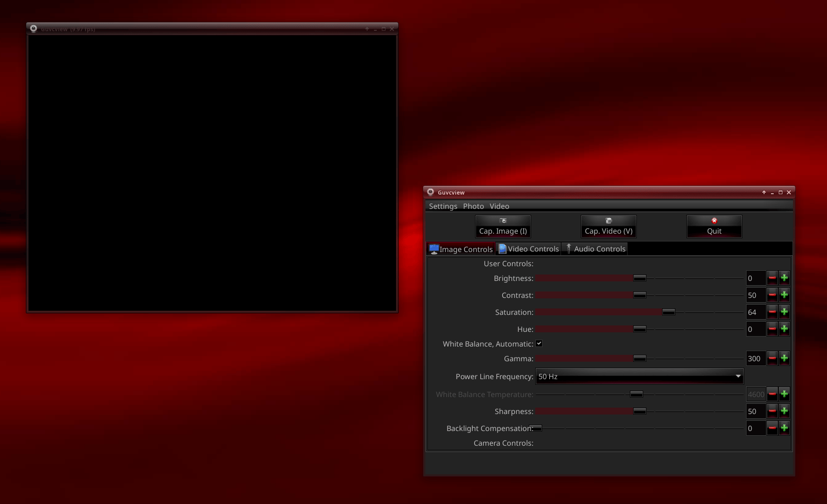
Task: Click the Gamma value input field
Action: click(x=755, y=358)
